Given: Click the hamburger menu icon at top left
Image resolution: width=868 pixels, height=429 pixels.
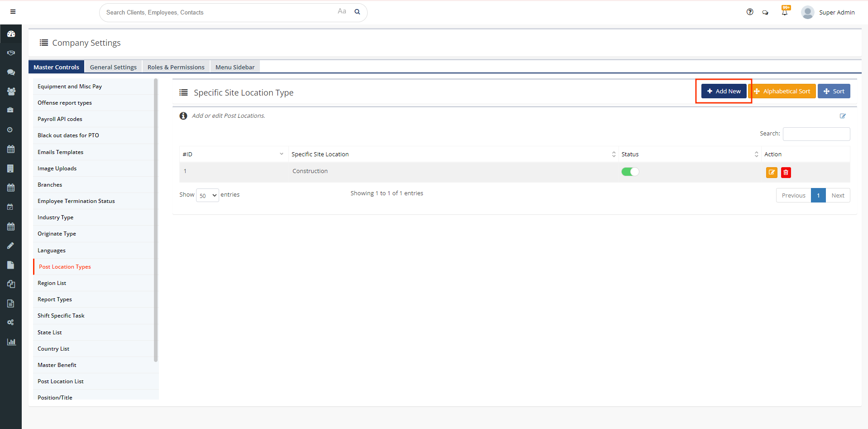Looking at the screenshot, I should [13, 12].
